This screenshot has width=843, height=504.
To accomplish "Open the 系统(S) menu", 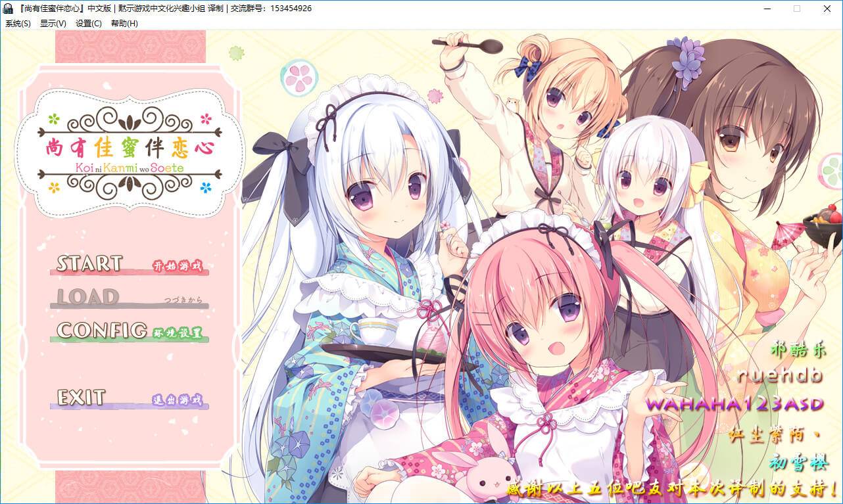I will click(18, 24).
